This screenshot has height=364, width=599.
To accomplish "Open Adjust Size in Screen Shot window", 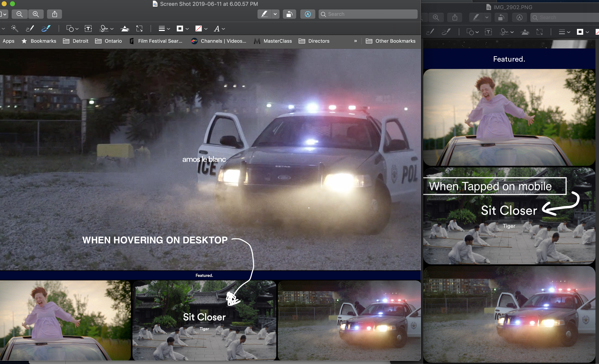I will (x=139, y=29).
